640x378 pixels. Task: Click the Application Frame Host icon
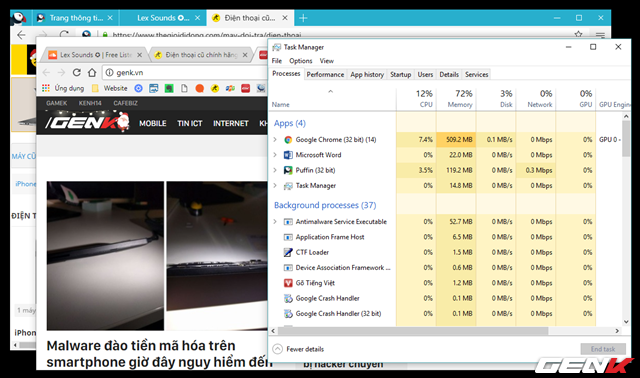288,237
